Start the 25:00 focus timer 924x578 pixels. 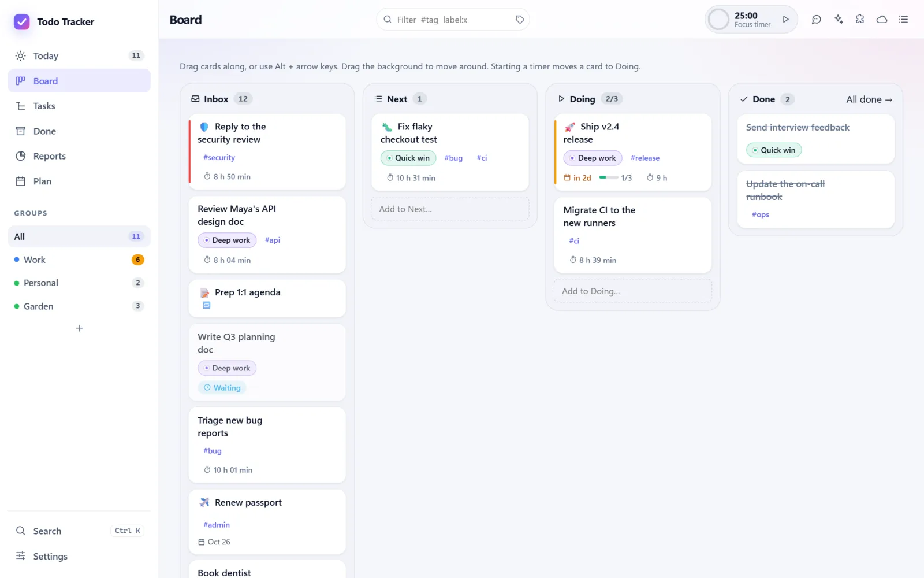click(785, 20)
